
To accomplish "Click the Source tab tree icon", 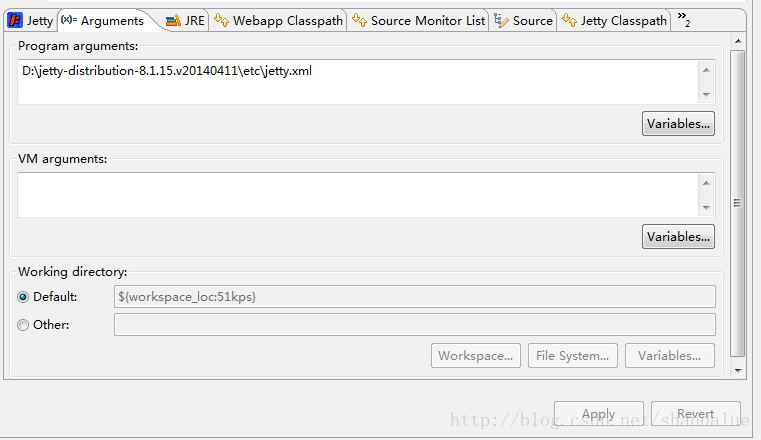I will tap(501, 20).
